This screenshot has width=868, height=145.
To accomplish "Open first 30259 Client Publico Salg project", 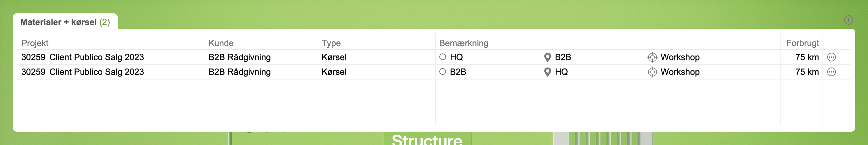I will 83,57.
